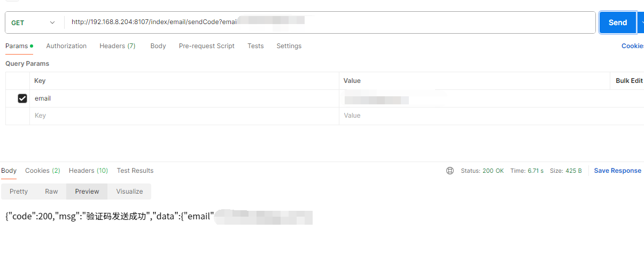This screenshot has height=260, width=644.
Task: Select the Visualize response view
Action: [129, 192]
